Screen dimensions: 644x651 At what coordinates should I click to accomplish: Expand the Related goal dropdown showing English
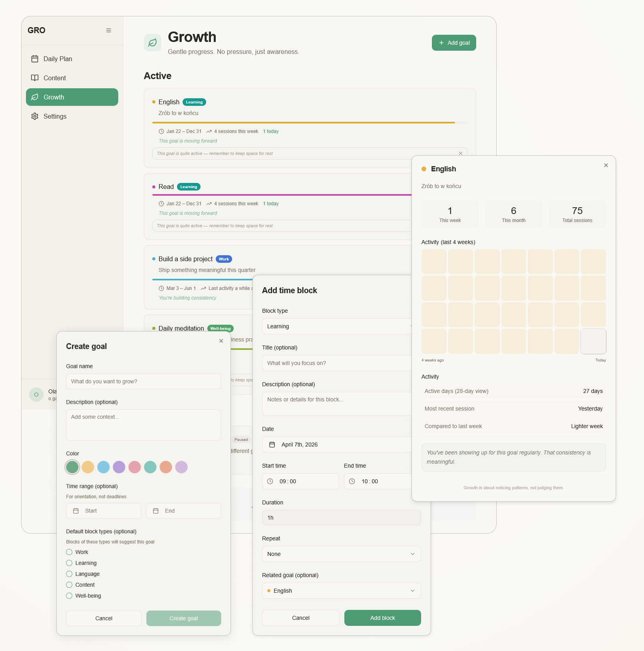342,591
